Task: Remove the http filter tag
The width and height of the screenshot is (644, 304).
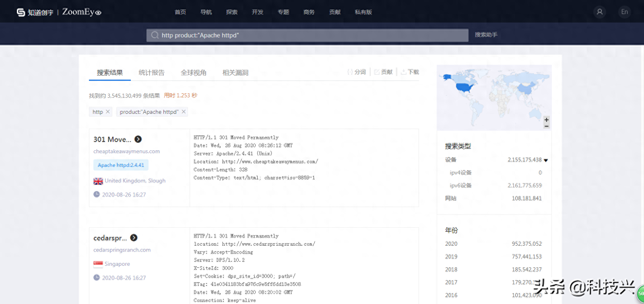Action: 108,112
